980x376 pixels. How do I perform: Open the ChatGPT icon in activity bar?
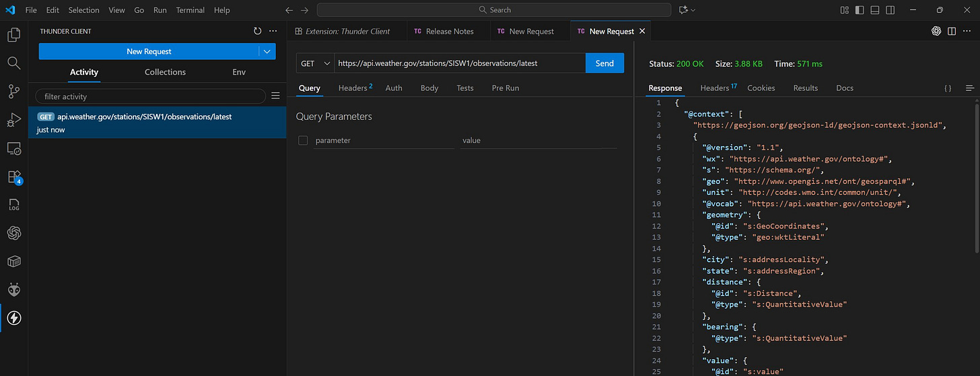click(13, 233)
